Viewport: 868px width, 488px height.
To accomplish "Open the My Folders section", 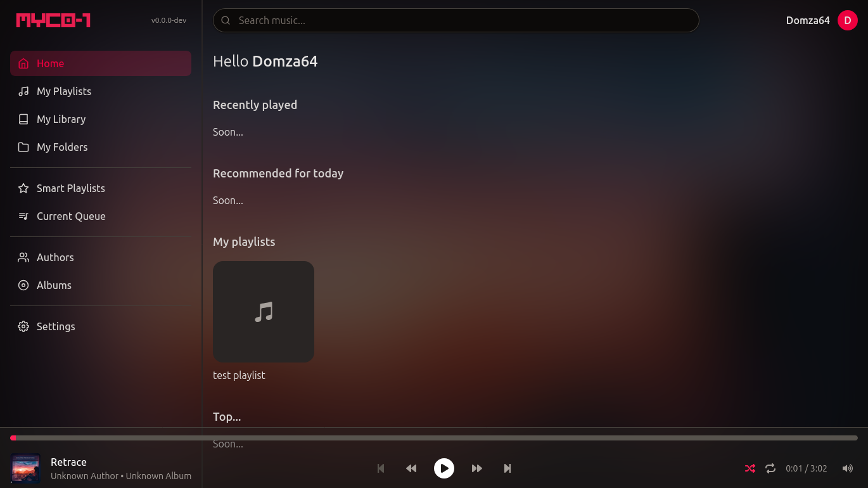I will tap(61, 147).
